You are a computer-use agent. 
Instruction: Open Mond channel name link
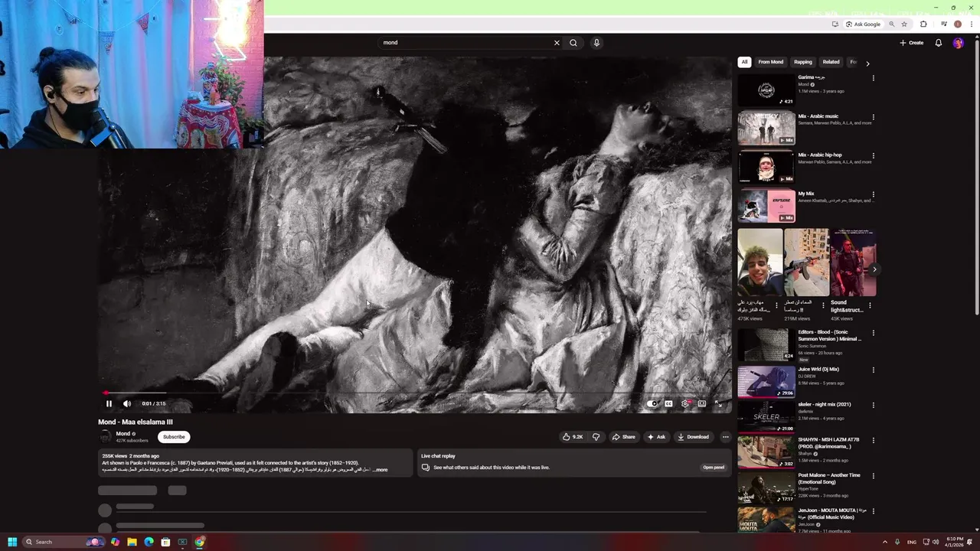122,434
